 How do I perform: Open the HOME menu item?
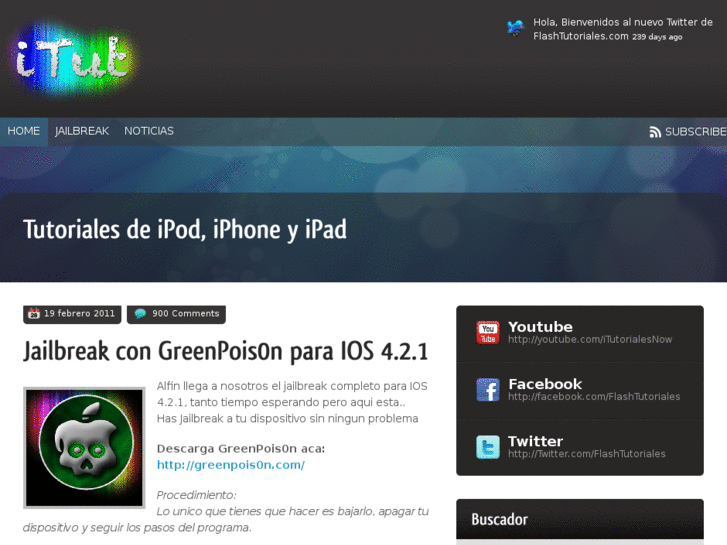[24, 131]
